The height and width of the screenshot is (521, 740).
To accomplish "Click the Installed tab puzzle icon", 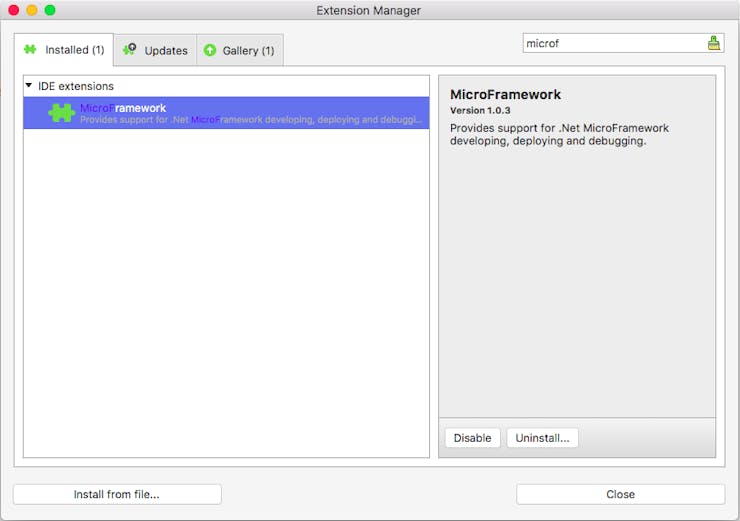I will coord(30,49).
